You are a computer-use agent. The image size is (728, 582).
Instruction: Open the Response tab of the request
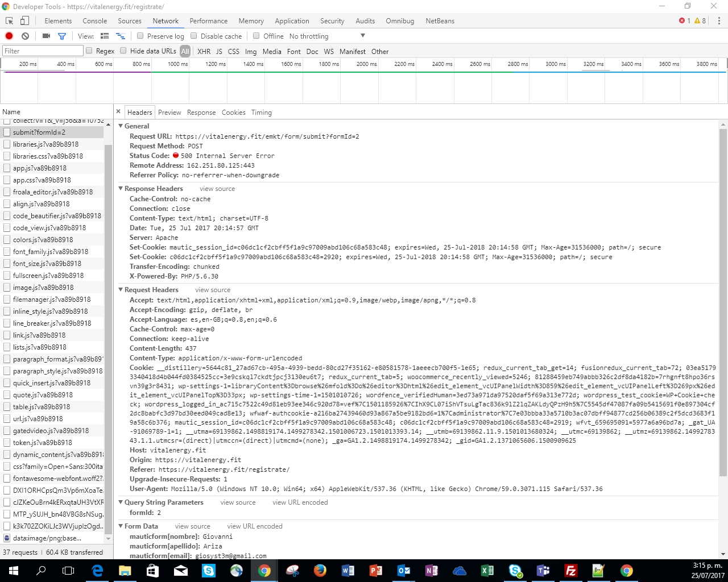(201, 113)
